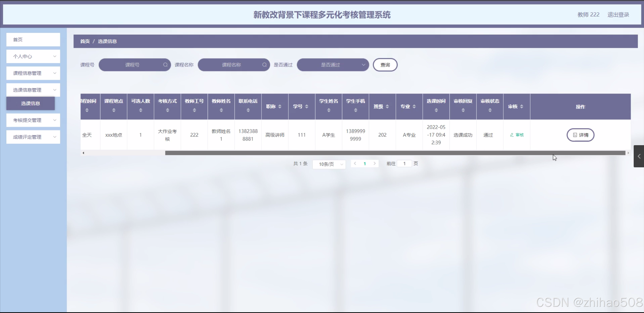Viewport: 644px width, 313px height.
Task: Click the 前往 page number input
Action: tap(404, 164)
